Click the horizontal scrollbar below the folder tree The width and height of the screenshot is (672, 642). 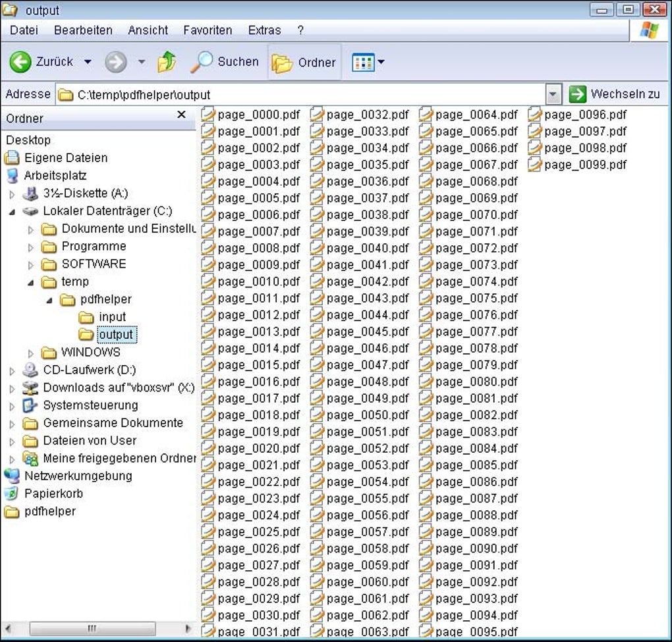tap(92, 628)
